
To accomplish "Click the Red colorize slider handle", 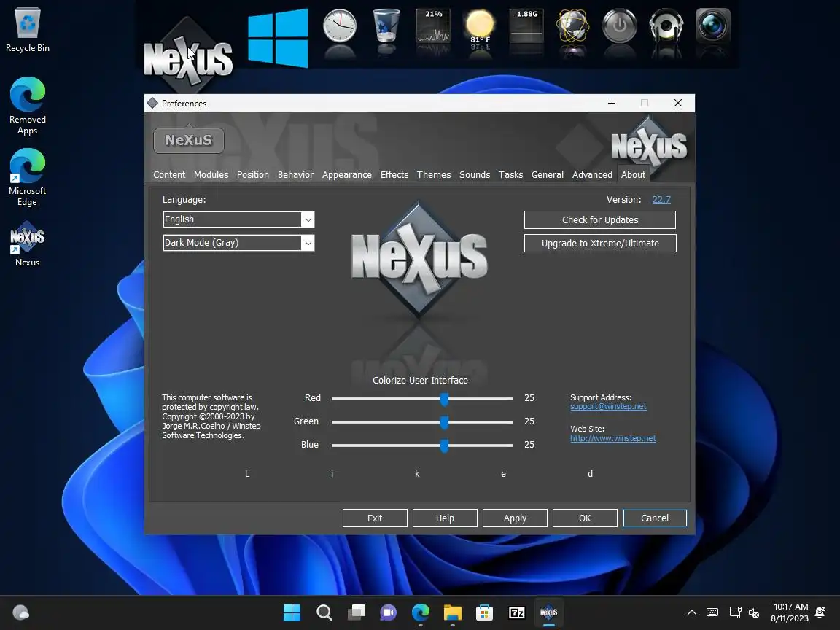I will pos(444,399).
